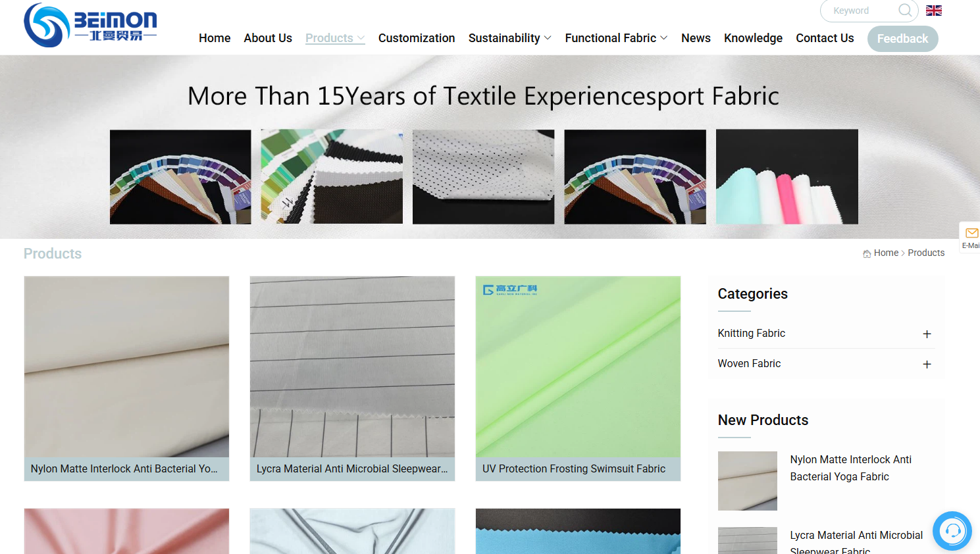
Task: Open the Contact Us link
Action: (x=825, y=38)
